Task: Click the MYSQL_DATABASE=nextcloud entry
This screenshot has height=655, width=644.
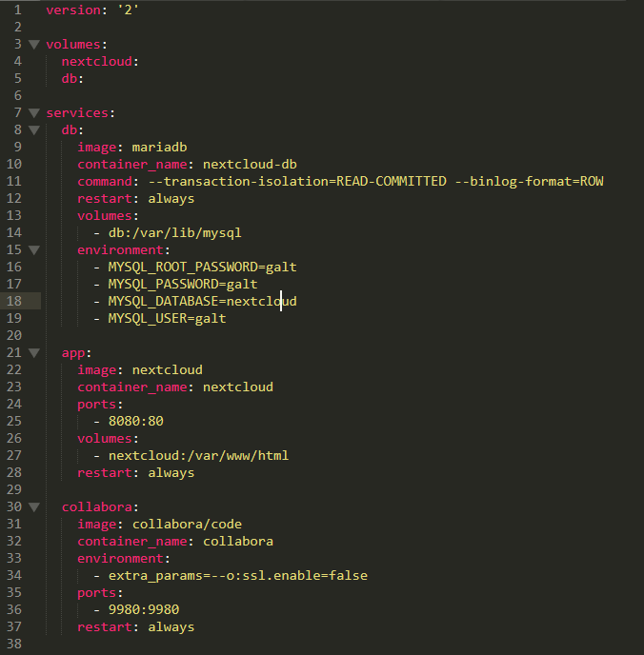Action: click(x=203, y=301)
